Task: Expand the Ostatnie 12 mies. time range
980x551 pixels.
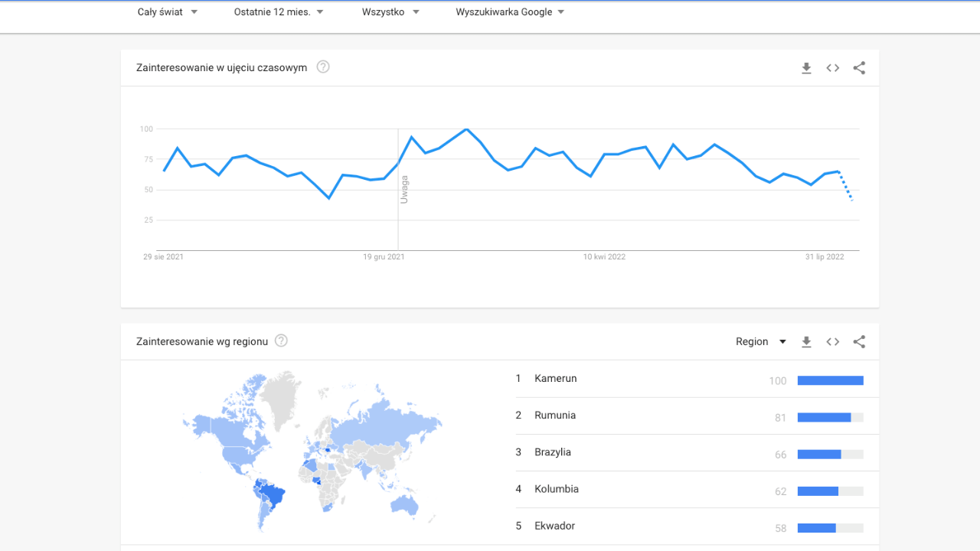Action: (279, 12)
